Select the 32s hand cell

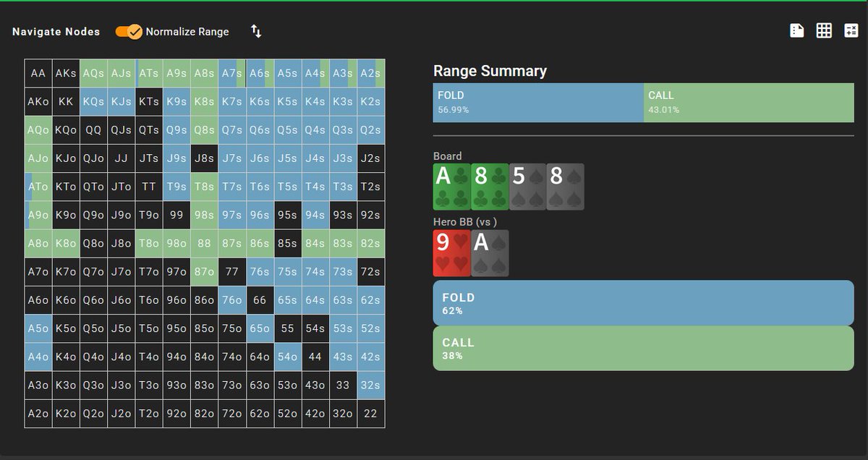point(370,385)
